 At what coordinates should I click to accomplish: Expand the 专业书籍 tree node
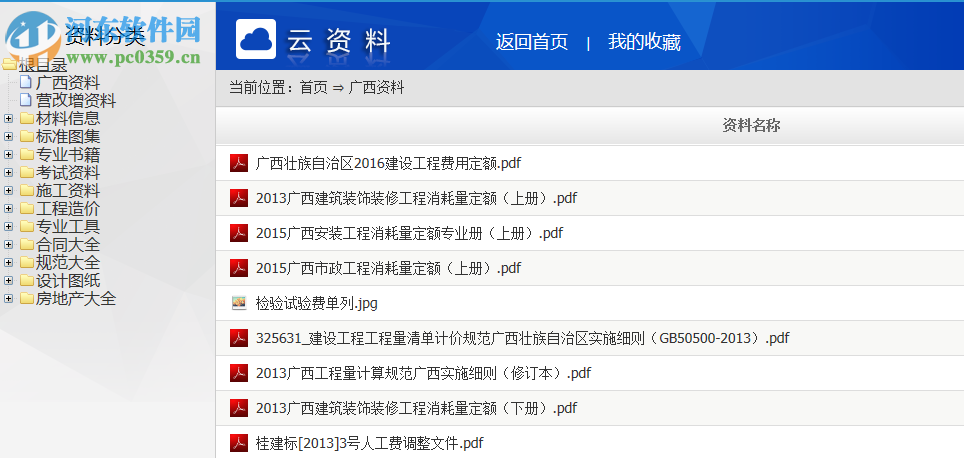9,154
